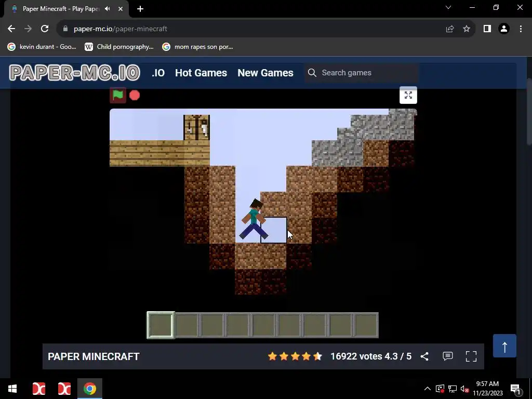Image resolution: width=532 pixels, height=399 pixels.
Task: Open Chrome's tab search dropdown chevron
Action: [x=448, y=7]
